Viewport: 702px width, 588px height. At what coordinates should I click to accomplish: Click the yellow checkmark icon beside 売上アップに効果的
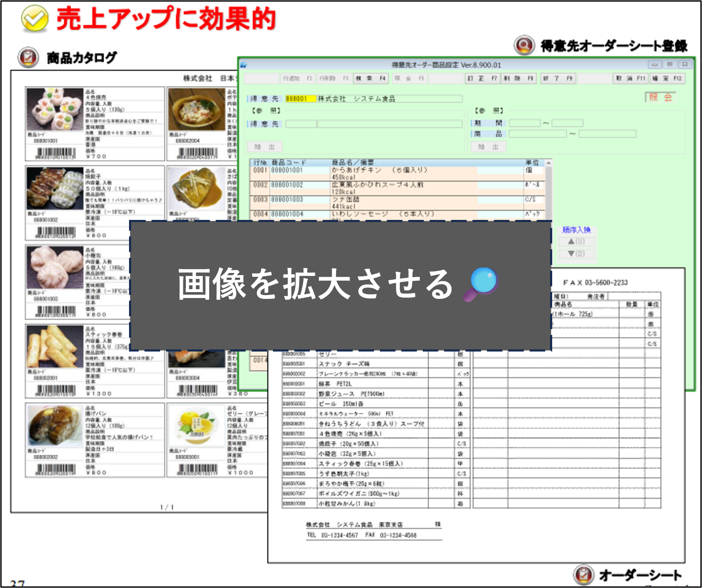pyautogui.click(x=34, y=19)
